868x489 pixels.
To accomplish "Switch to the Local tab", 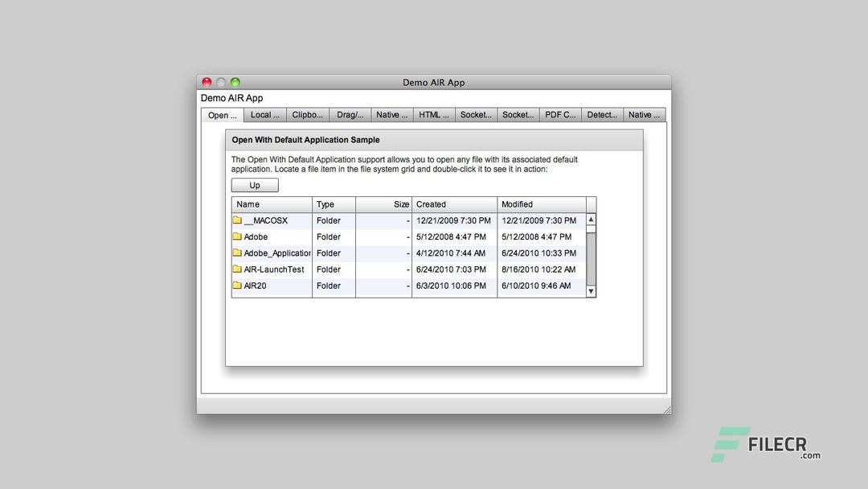I will (x=264, y=114).
